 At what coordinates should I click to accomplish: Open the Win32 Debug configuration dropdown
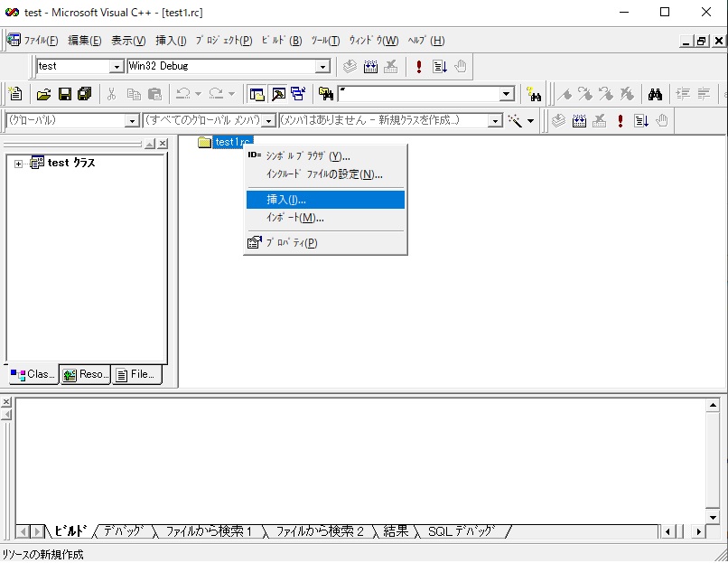pyautogui.click(x=323, y=67)
